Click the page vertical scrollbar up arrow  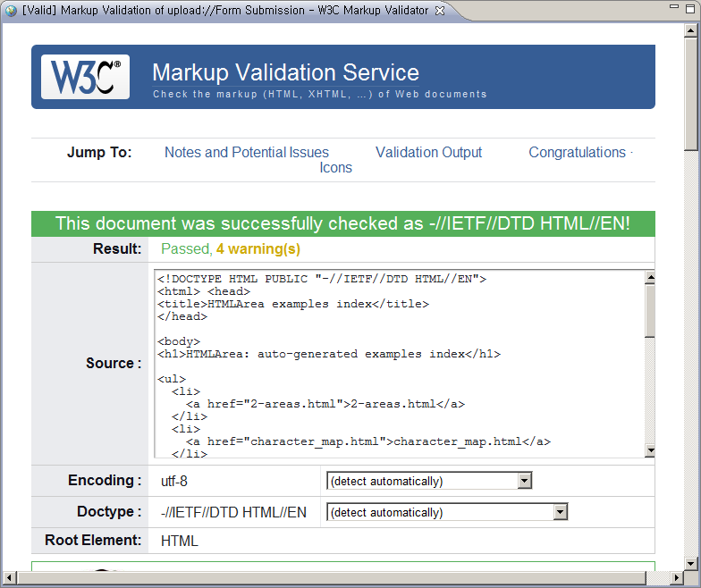(691, 31)
